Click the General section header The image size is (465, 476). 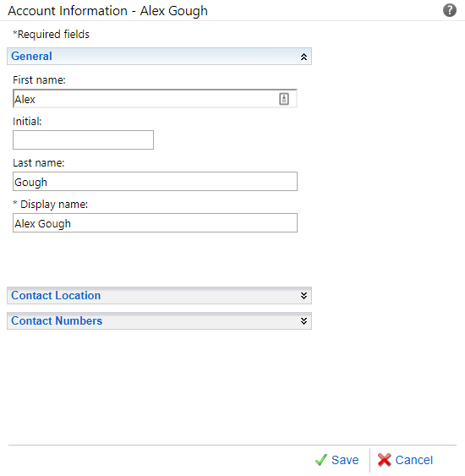(159, 56)
